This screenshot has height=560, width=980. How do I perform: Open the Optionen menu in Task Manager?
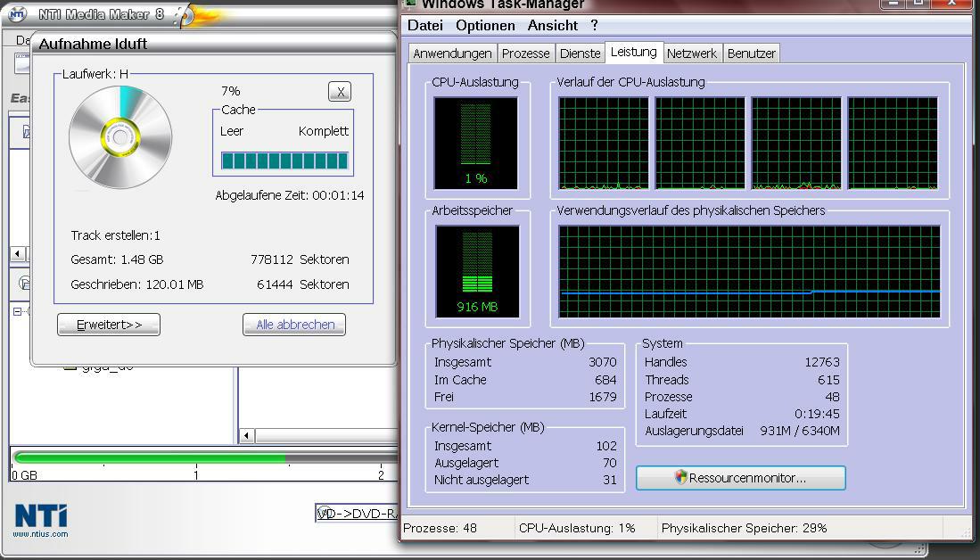point(486,26)
